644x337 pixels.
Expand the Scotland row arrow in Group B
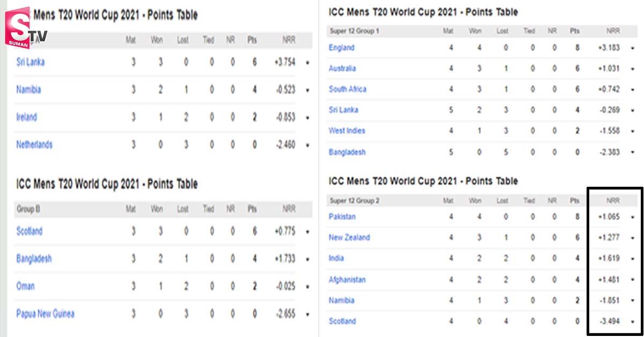click(308, 232)
